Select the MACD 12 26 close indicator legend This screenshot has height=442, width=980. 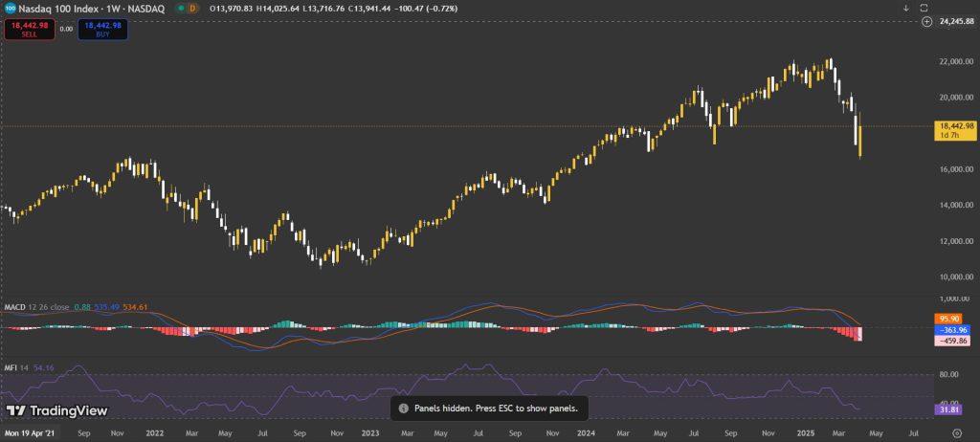click(37, 307)
